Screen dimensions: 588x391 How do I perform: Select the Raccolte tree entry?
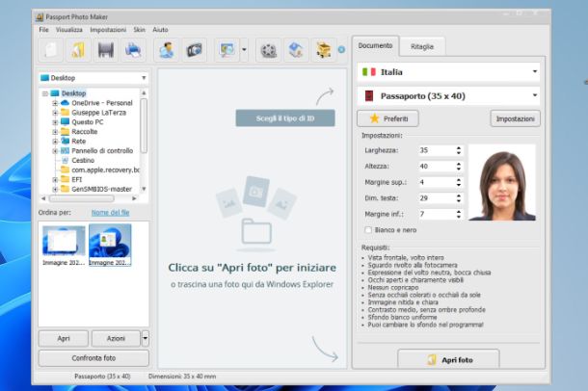click(85, 132)
